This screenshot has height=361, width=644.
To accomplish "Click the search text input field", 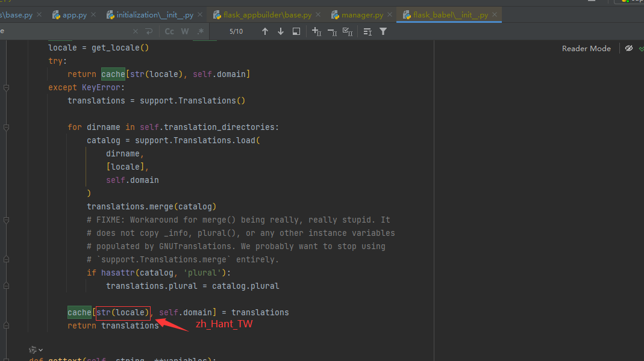I will [x=66, y=31].
